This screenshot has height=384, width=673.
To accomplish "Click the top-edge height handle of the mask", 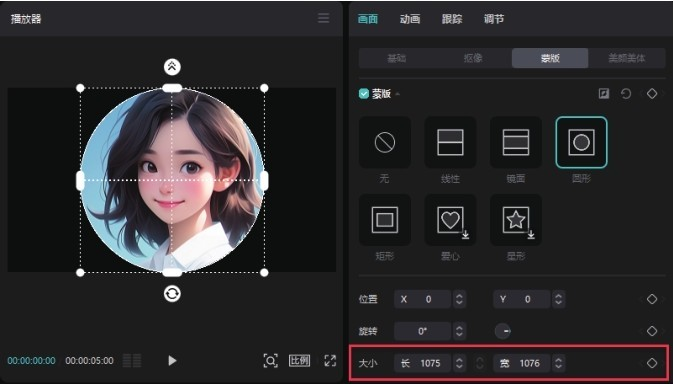I will pos(172,88).
